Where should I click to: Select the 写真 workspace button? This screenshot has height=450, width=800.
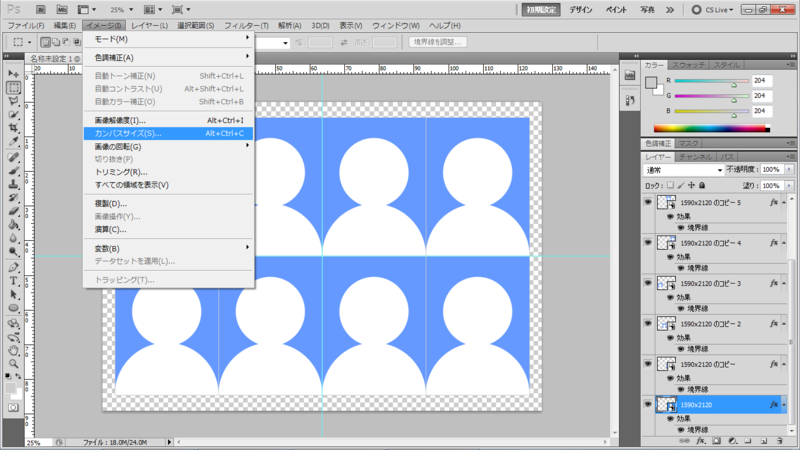[647, 9]
